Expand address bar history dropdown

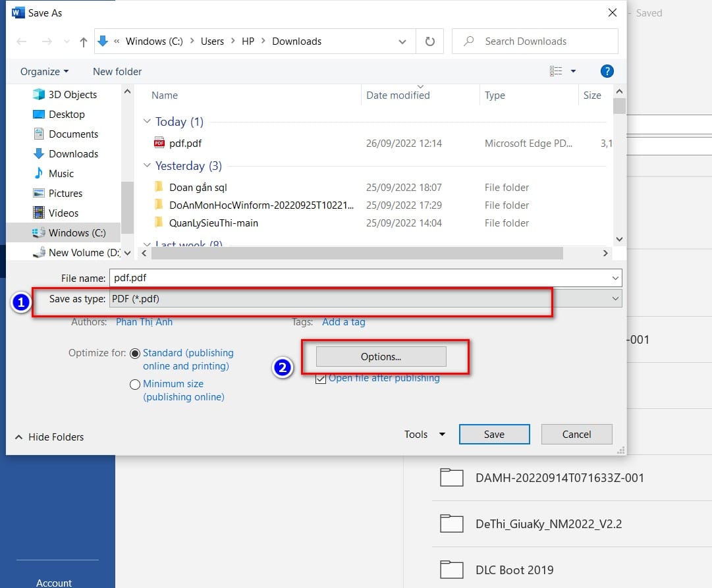(402, 41)
